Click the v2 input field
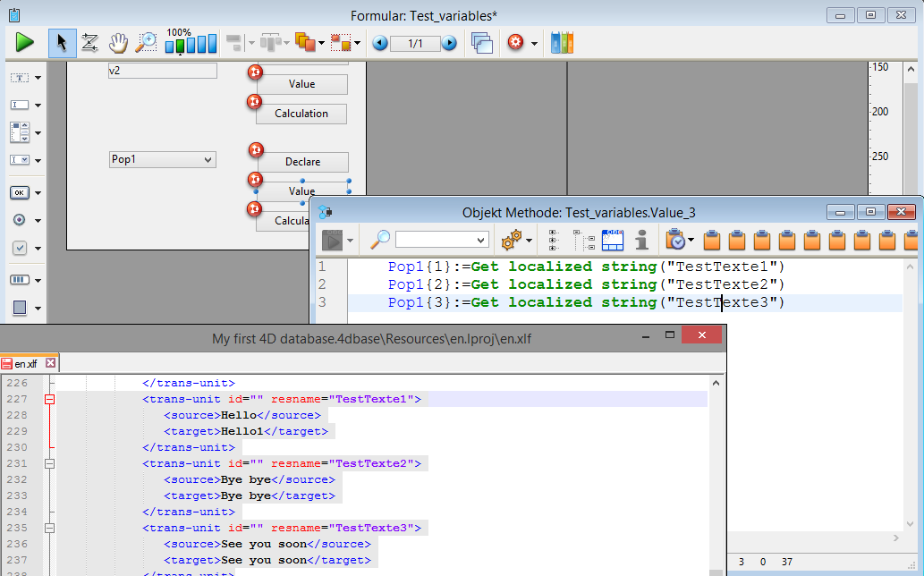924x576 pixels. click(163, 71)
